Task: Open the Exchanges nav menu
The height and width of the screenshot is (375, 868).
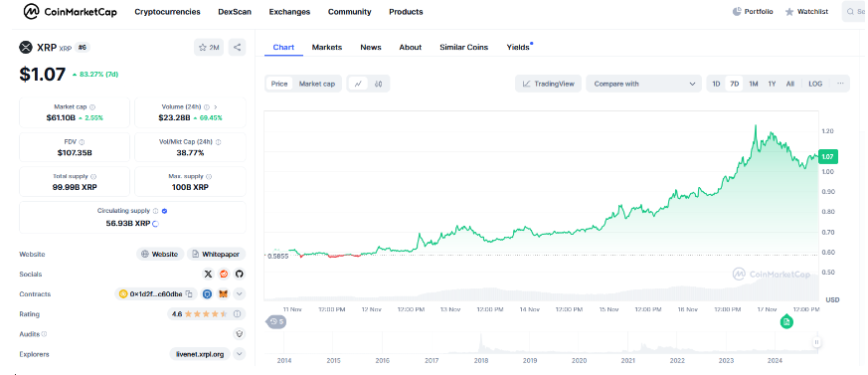Action: point(289,12)
